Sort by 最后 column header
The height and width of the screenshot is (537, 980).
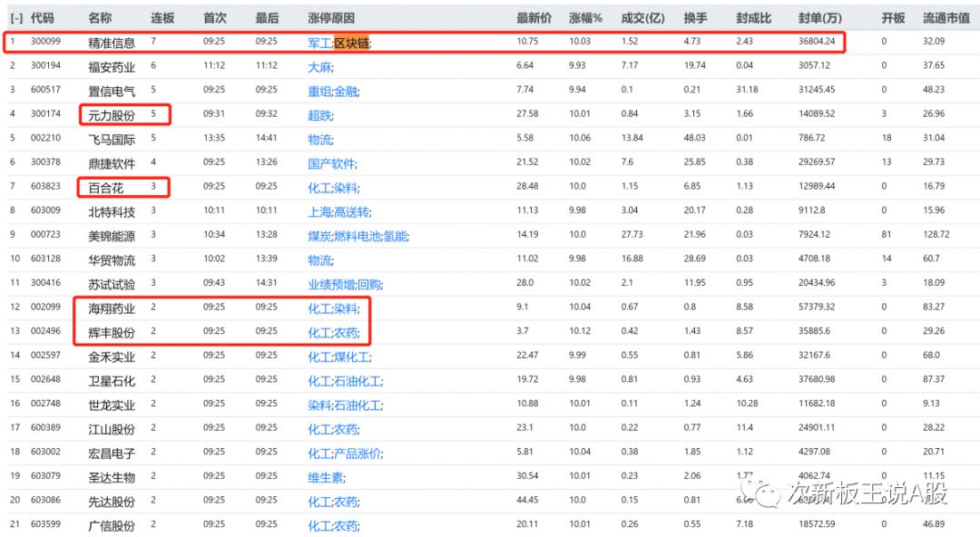[267, 18]
